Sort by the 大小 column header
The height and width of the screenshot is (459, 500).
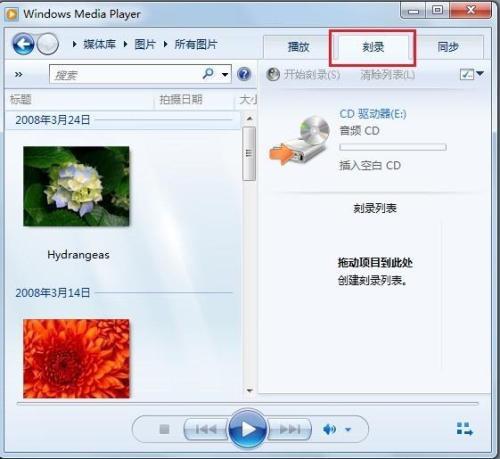(x=247, y=99)
